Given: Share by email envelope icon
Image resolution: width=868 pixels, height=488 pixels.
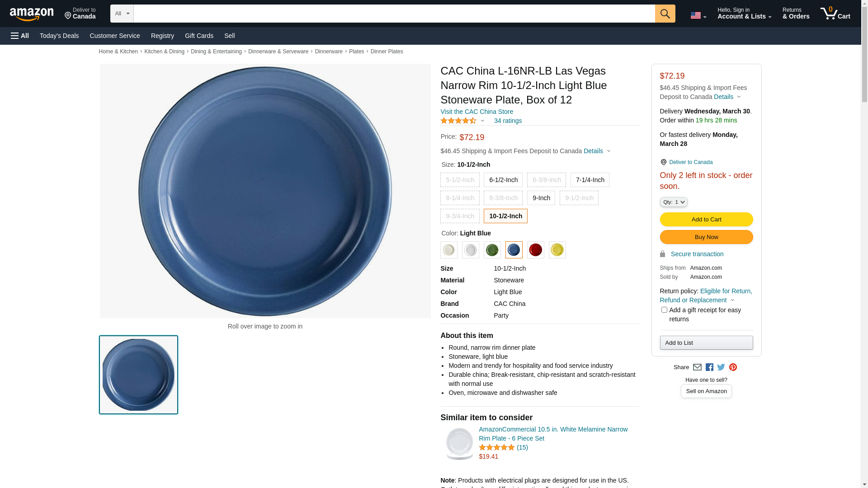Looking at the screenshot, I should (x=697, y=367).
